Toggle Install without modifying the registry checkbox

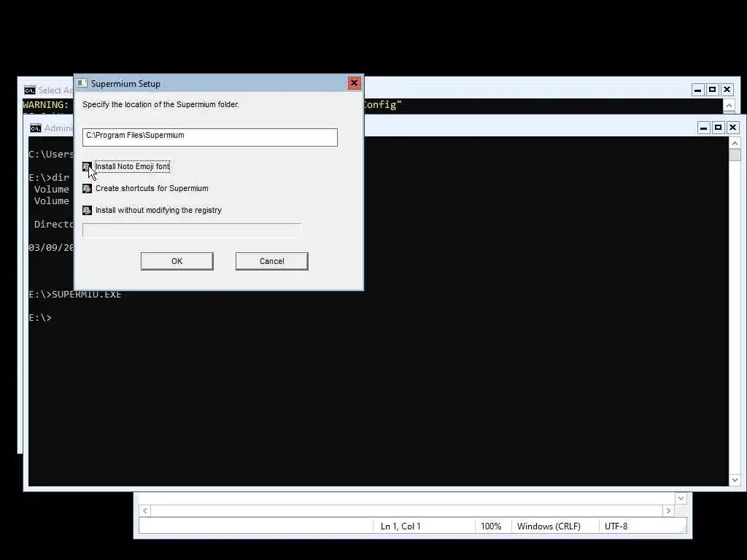(x=87, y=211)
